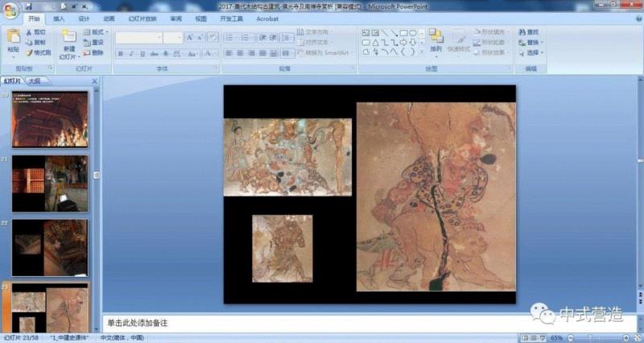Copy the selection with 复制
The height and width of the screenshot is (343, 644).
[35, 43]
